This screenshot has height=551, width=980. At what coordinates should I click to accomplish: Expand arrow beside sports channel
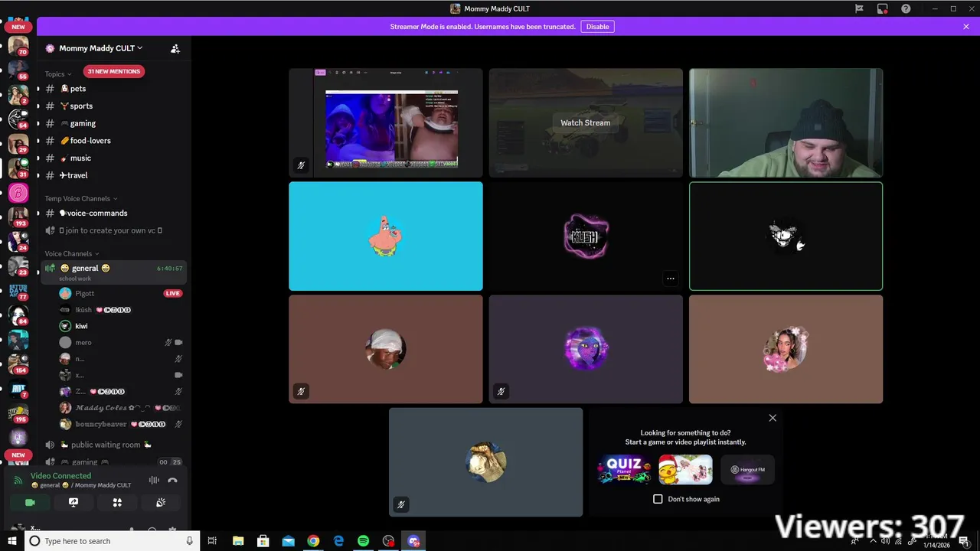coord(38,106)
